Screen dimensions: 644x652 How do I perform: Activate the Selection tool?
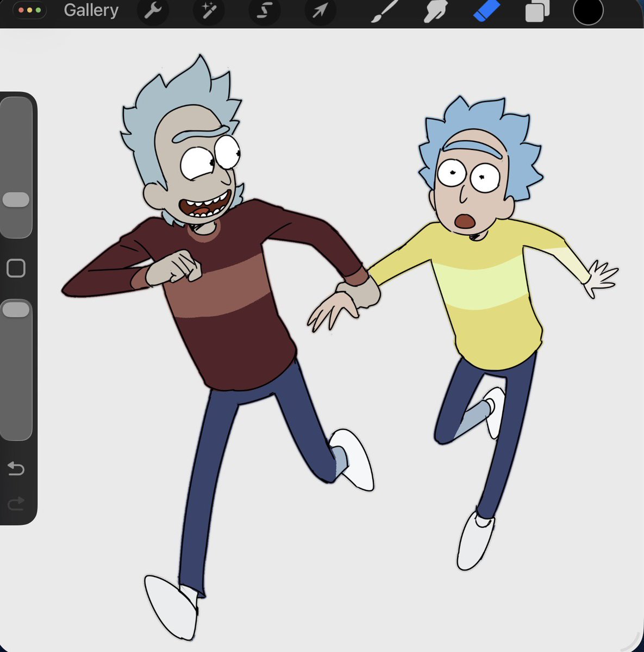click(264, 10)
